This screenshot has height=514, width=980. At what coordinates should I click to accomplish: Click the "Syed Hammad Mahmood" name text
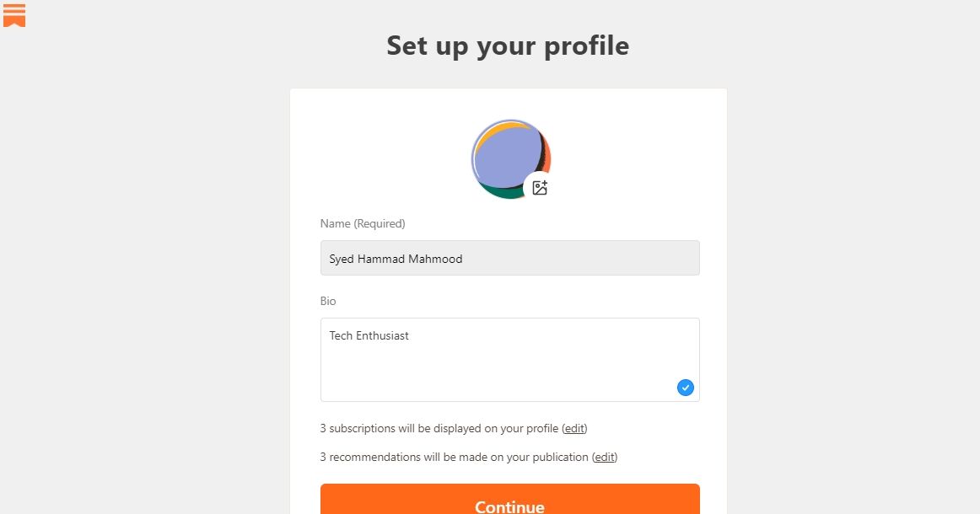396,259
